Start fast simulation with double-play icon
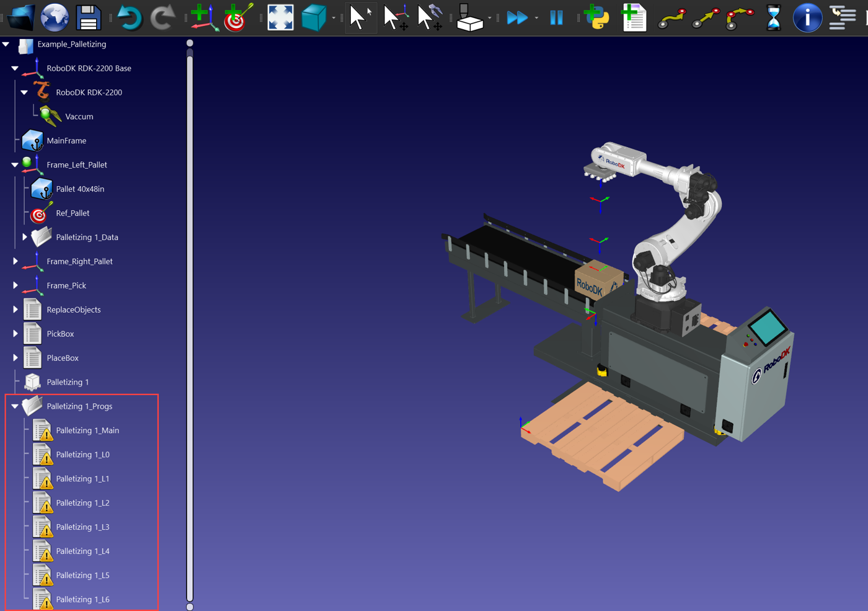This screenshot has height=611, width=868. coord(516,17)
